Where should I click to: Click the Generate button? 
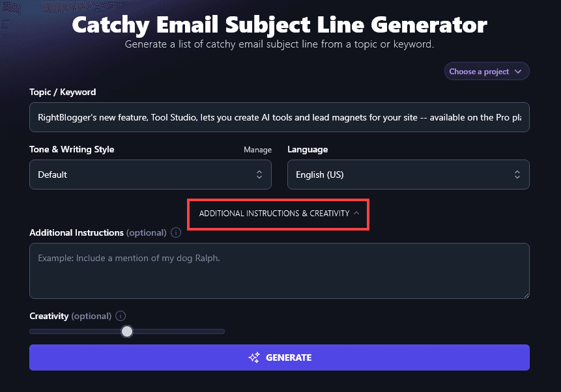(280, 357)
